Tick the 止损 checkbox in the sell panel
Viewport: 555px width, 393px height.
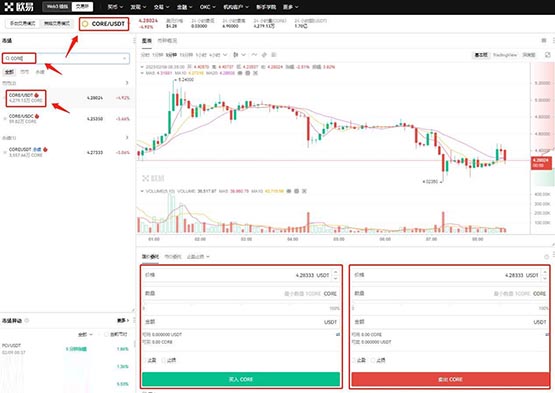click(373, 360)
